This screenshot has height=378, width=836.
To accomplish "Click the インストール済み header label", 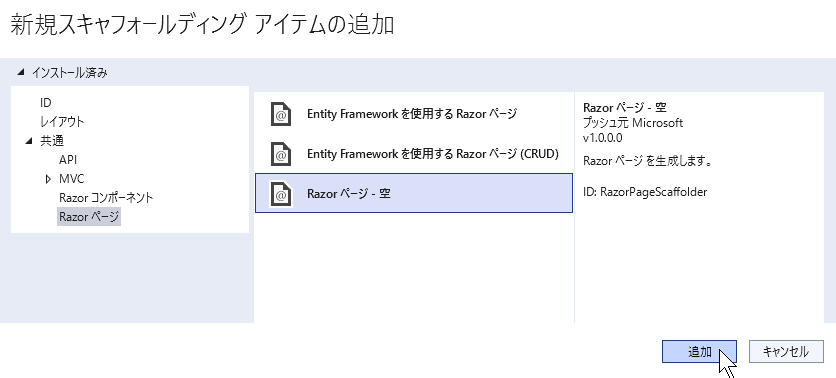I will [x=69, y=73].
